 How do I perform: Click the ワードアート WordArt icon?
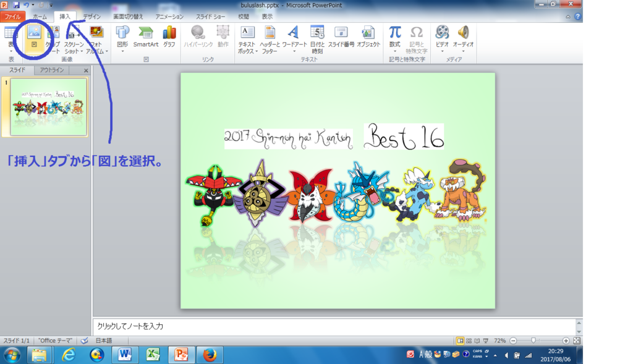pyautogui.click(x=294, y=32)
